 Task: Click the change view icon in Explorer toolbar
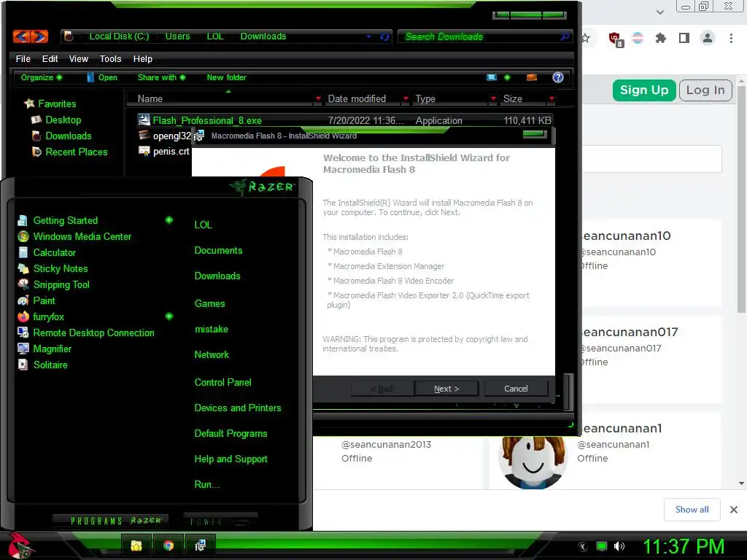click(492, 77)
